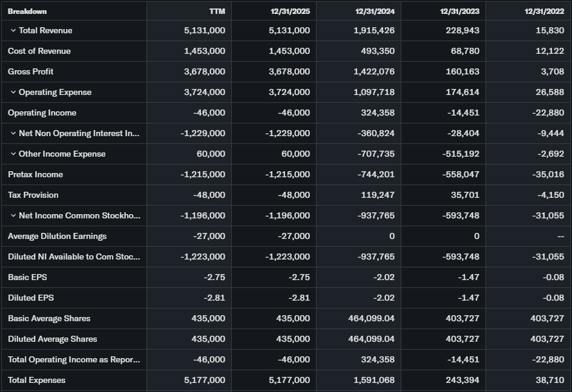Select the Diluted EPS row label

(x=31, y=298)
